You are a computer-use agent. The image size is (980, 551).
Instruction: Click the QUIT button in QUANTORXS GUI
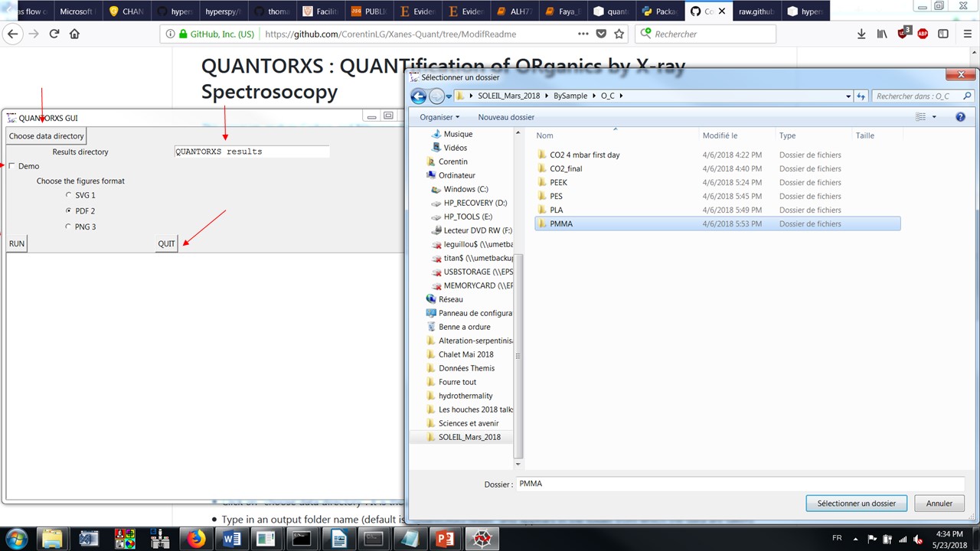pyautogui.click(x=166, y=244)
